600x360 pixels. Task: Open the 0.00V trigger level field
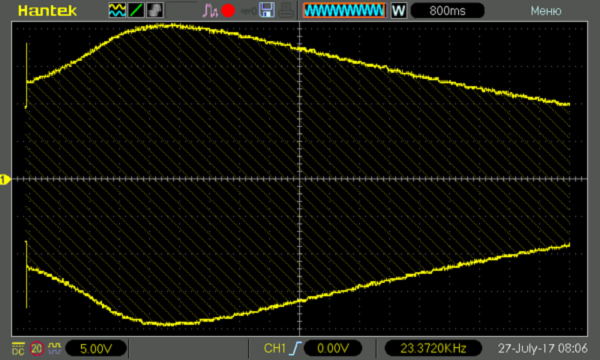pos(333,348)
